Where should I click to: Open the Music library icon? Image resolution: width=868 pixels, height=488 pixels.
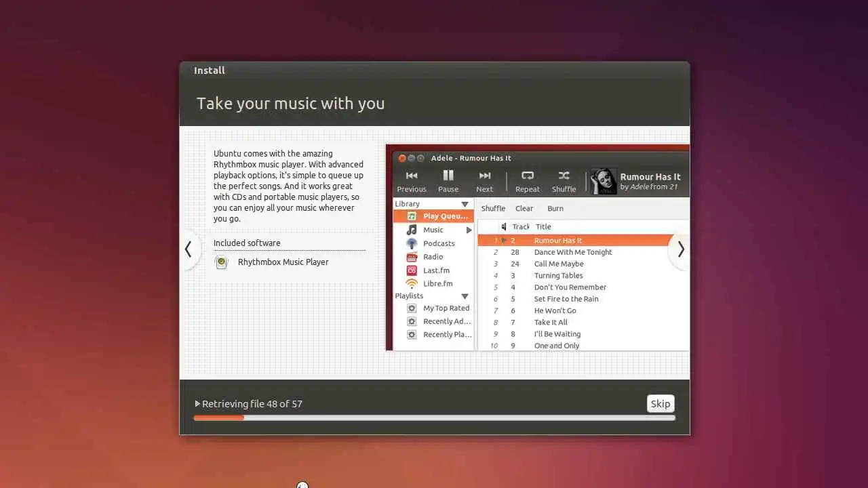click(x=412, y=230)
